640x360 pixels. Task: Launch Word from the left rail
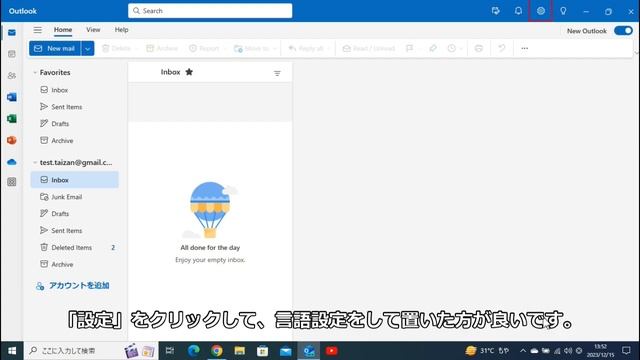[x=12, y=97]
